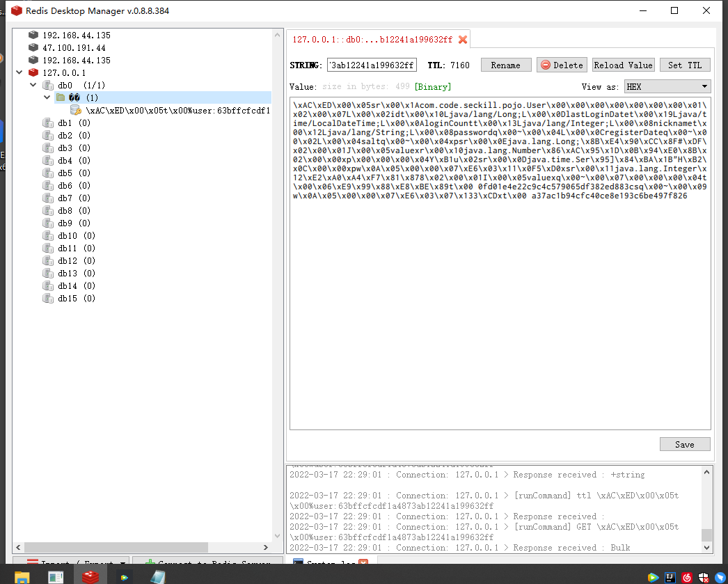Click the namespace folder icon under db0
This screenshot has width=728, height=584.
pyautogui.click(x=61, y=97)
